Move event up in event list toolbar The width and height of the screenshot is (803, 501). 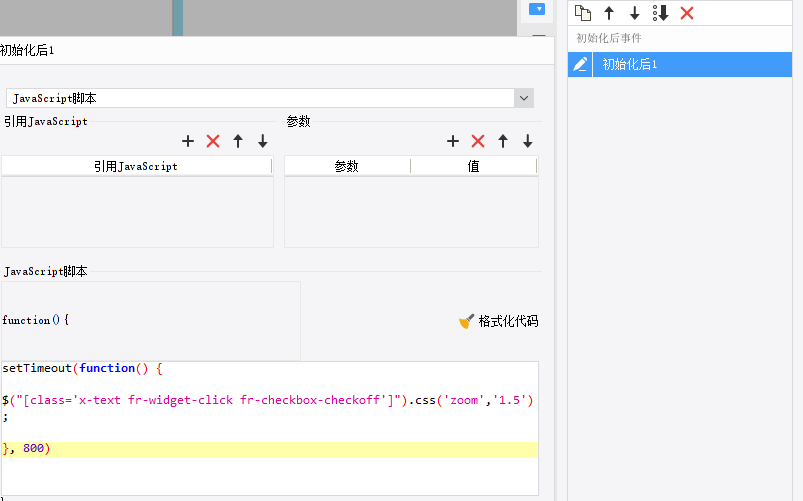609,13
